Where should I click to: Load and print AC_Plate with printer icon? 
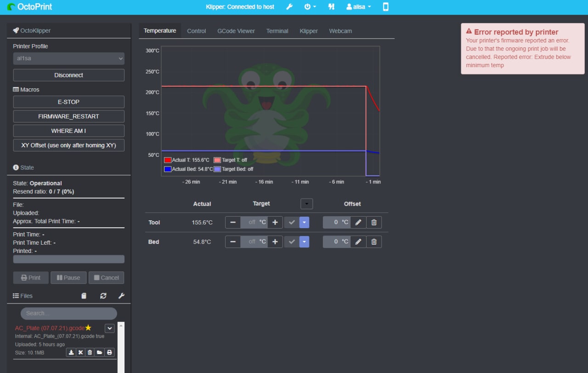point(109,352)
